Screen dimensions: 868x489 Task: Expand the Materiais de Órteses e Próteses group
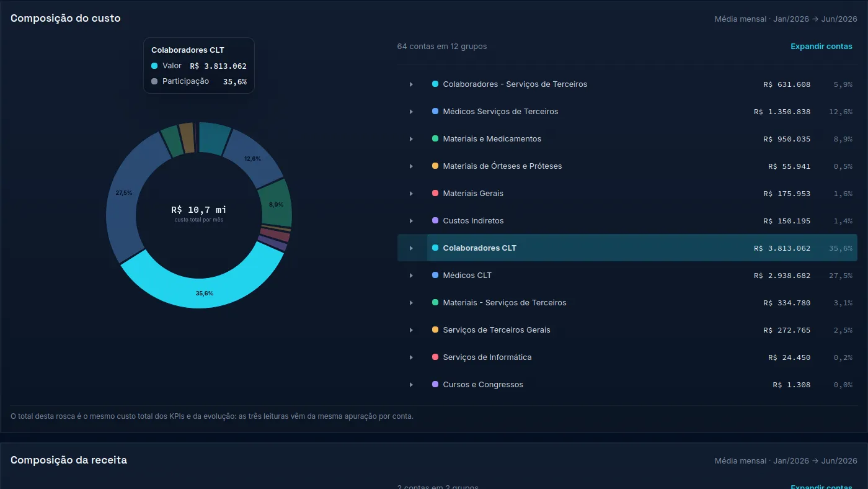[x=411, y=166]
